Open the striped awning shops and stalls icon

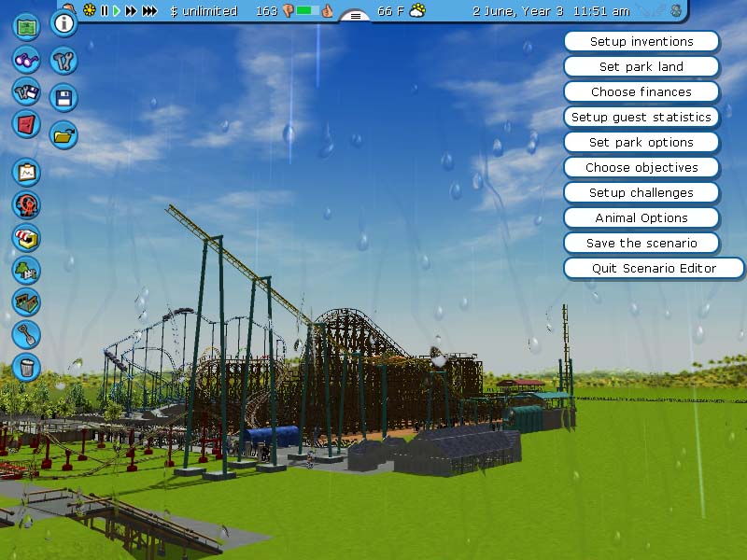click(x=26, y=238)
